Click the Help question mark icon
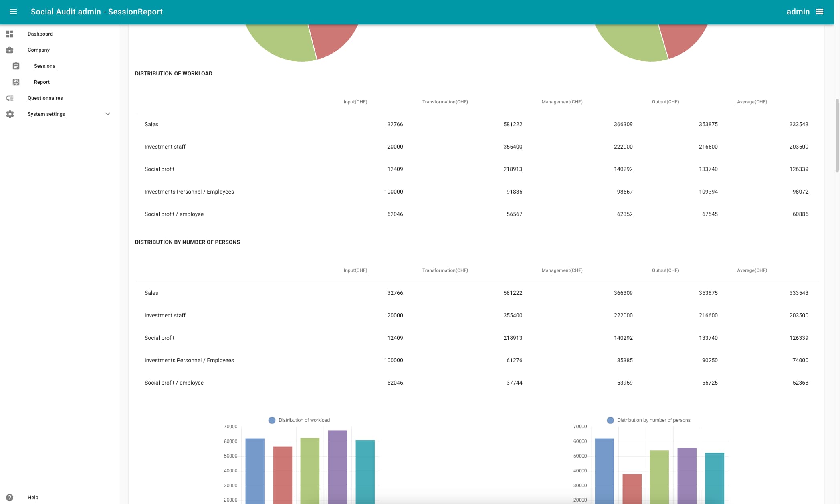The width and height of the screenshot is (840, 504). click(x=10, y=497)
